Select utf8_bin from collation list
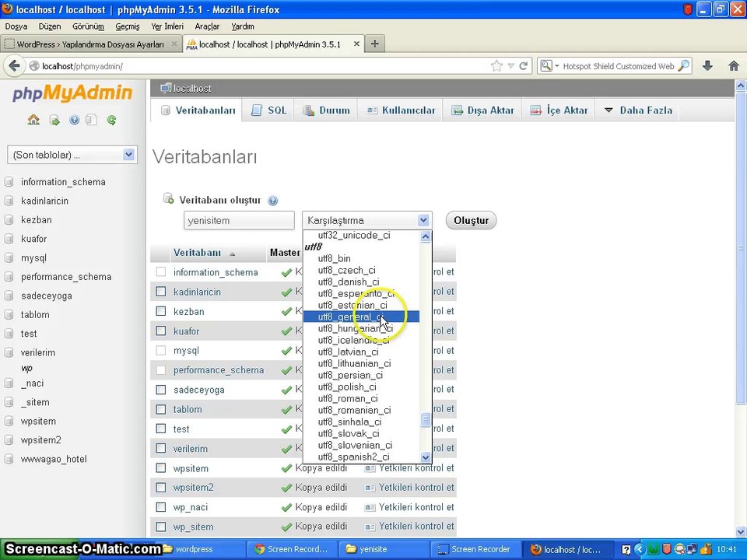This screenshot has width=747, height=560. point(361,258)
